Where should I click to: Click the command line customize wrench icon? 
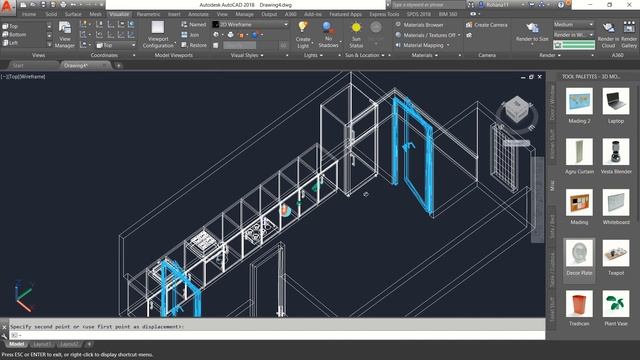[4, 336]
